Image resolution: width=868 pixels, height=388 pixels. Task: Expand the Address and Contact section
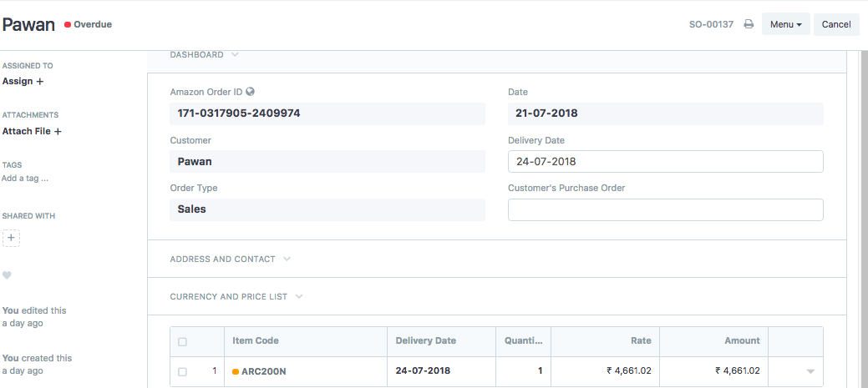[230, 259]
